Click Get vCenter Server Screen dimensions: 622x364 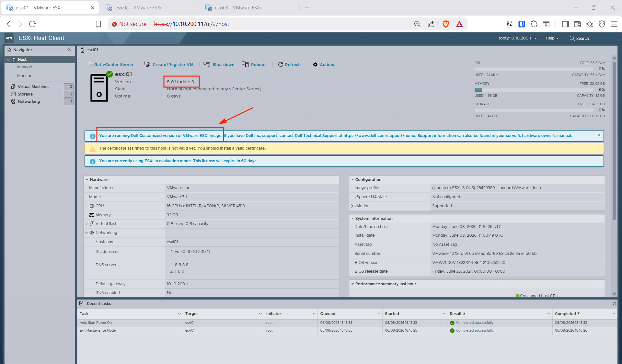coord(110,64)
